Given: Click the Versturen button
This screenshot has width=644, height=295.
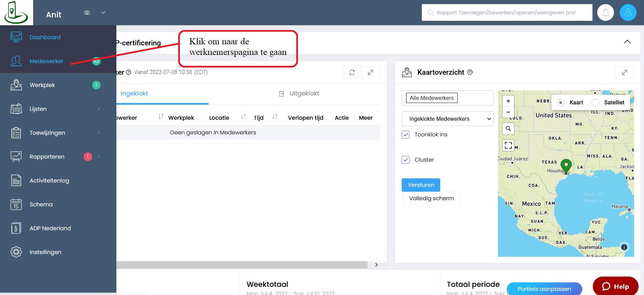Looking at the screenshot, I should coord(421,185).
